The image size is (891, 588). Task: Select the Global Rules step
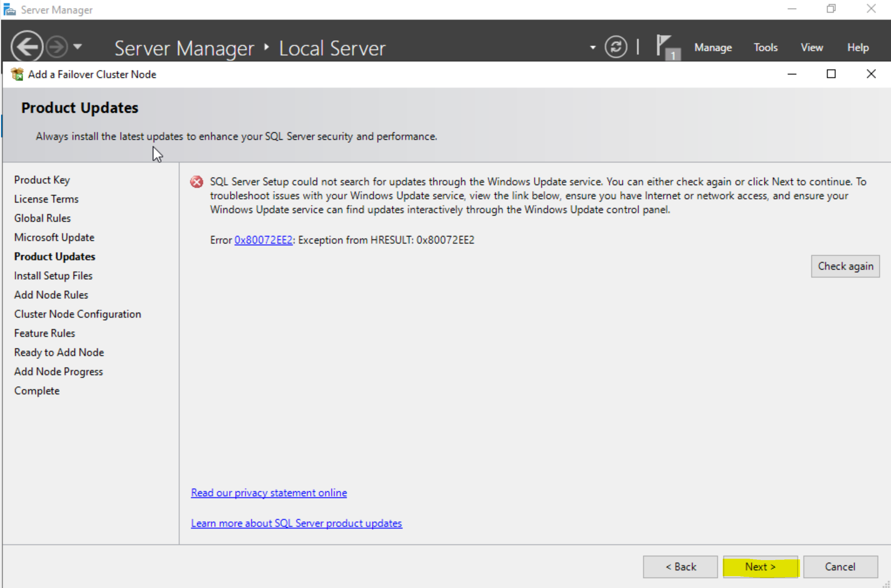tap(43, 218)
